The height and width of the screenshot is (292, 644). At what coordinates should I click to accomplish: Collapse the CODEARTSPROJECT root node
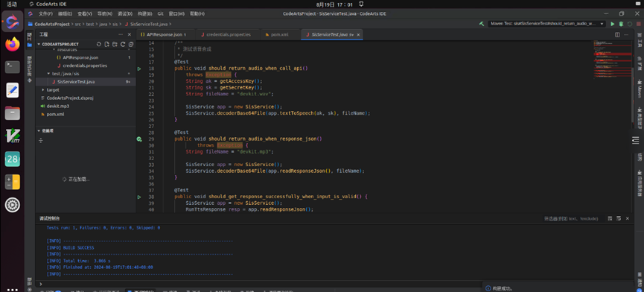click(x=39, y=44)
